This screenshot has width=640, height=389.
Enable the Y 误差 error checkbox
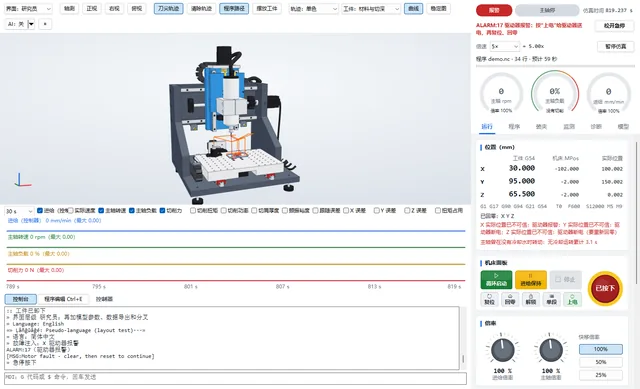point(377,211)
